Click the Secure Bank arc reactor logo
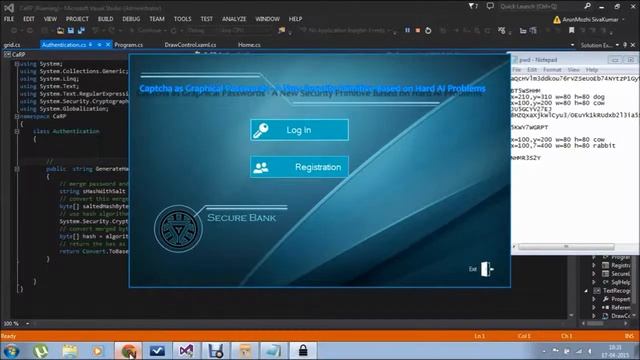 (x=178, y=229)
